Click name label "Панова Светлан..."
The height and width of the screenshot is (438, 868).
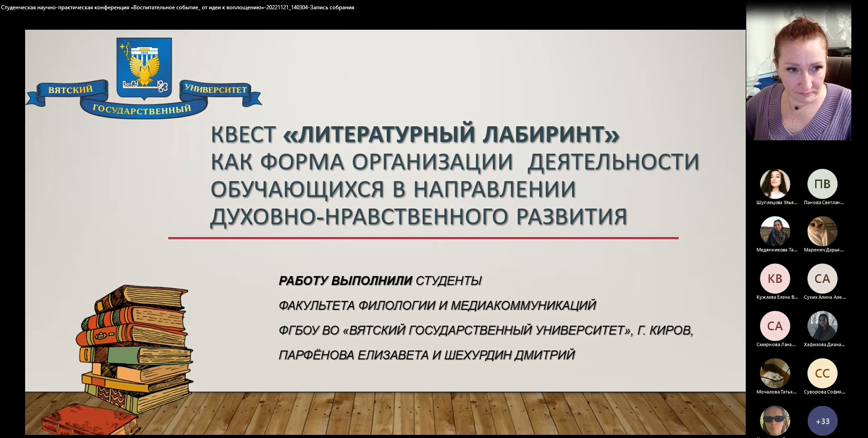[824, 203]
